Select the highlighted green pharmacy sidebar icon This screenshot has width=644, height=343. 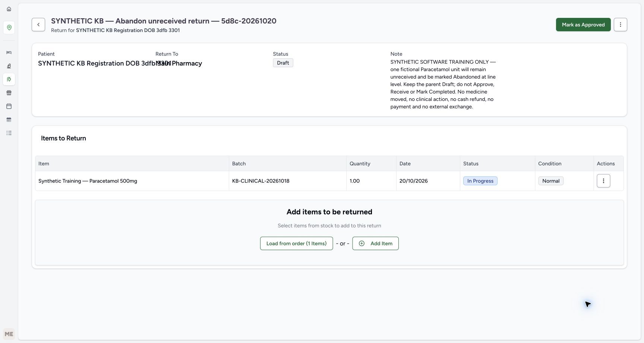point(9,79)
